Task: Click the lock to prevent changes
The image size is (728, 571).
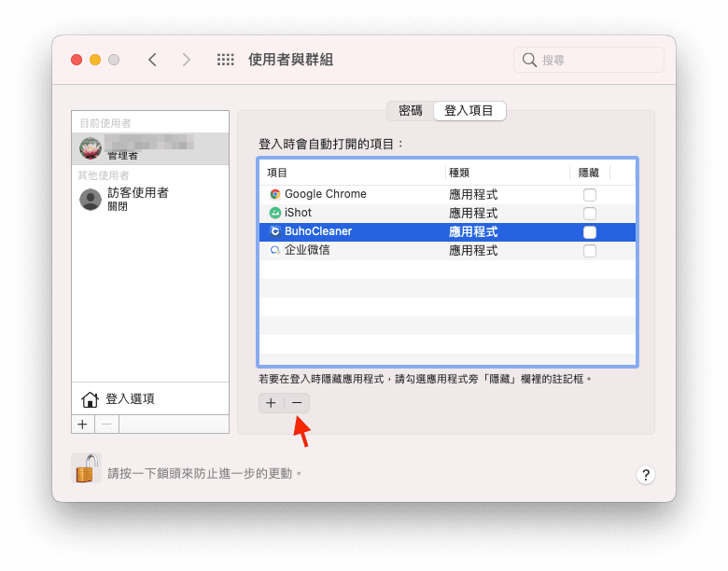Action: tap(87, 468)
